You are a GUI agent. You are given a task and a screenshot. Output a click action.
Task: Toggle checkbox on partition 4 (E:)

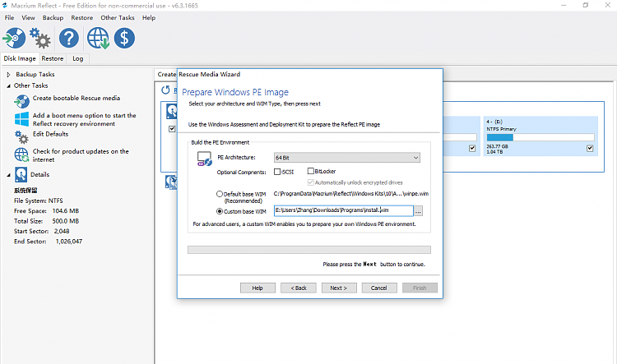point(590,148)
